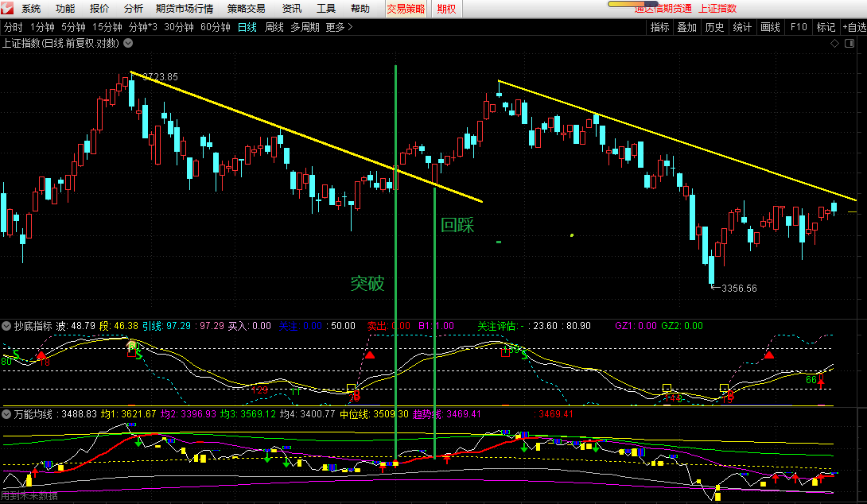Click the 历史 history button
The image size is (867, 504).
[x=714, y=27]
